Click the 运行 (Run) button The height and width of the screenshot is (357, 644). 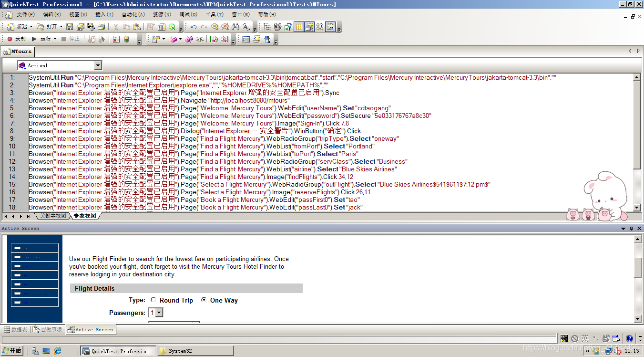click(41, 39)
